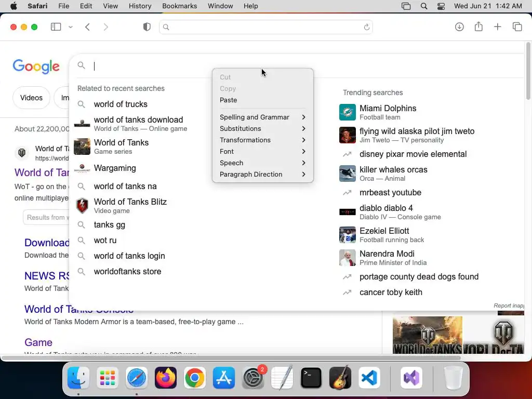Expand Transformations submenu
The height and width of the screenshot is (399, 532).
point(262,140)
